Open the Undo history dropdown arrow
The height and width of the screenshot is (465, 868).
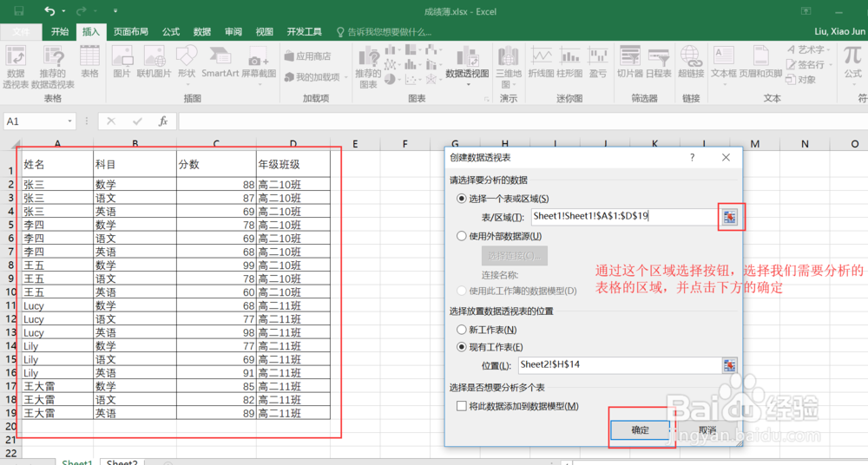(63, 11)
